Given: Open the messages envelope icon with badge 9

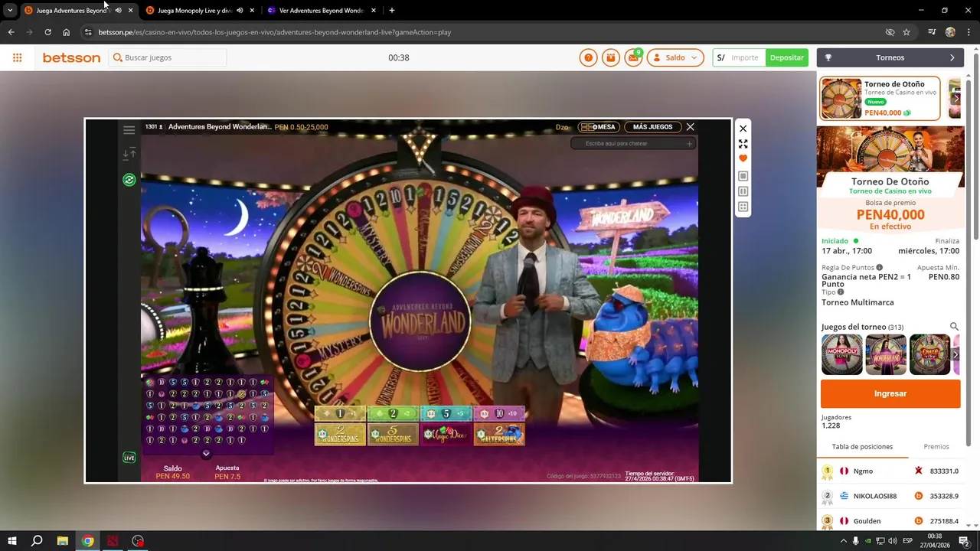Looking at the screenshot, I should (x=633, y=57).
